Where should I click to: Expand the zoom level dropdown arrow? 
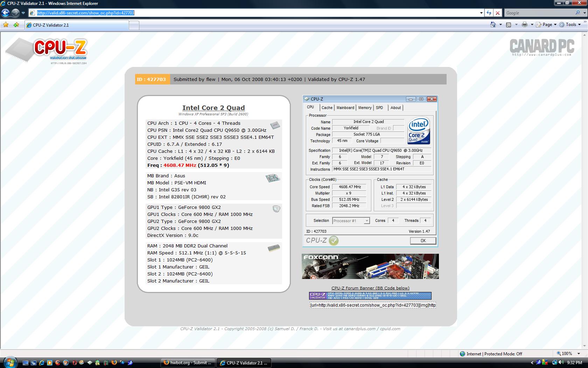pyautogui.click(x=579, y=354)
